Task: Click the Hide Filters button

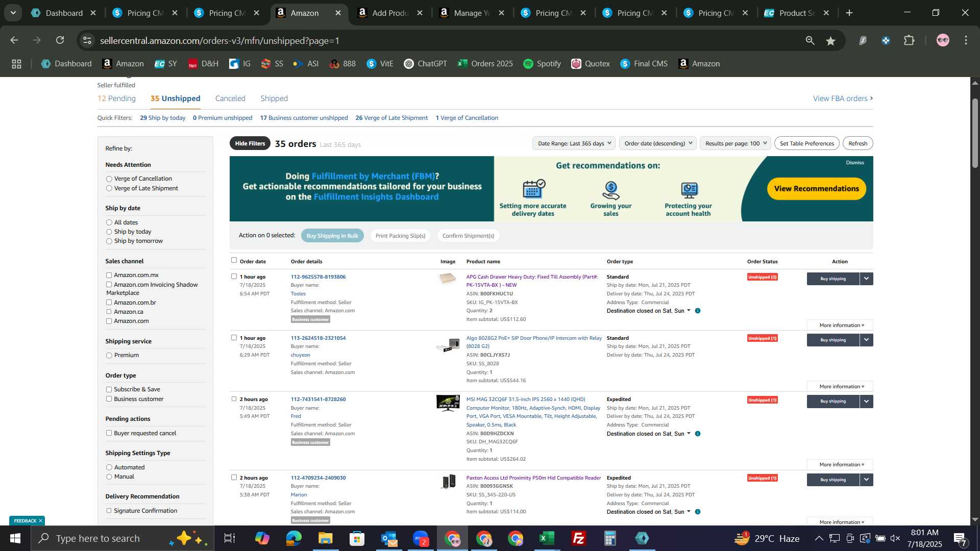Action: point(250,143)
